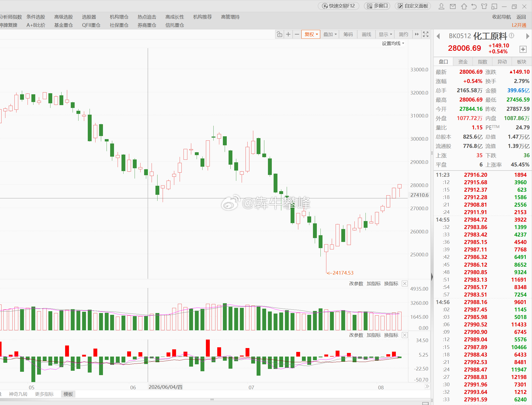The height and width of the screenshot is (405, 532).
Task: Open 设置均线 dropdown
Action: click(393, 43)
